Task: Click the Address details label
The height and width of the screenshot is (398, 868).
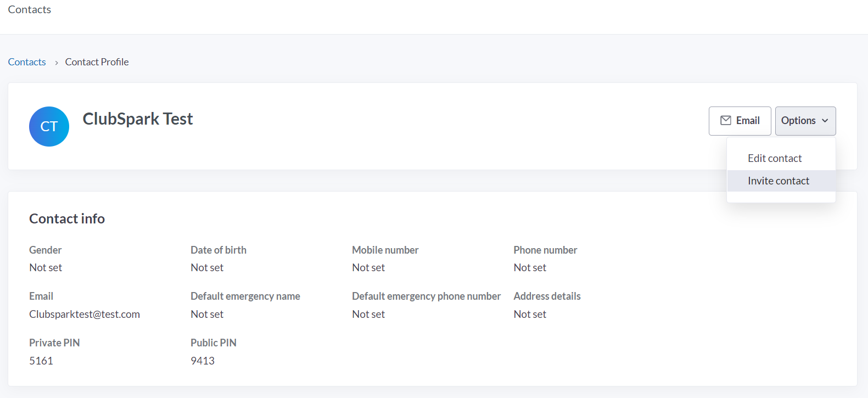Action: [x=547, y=296]
